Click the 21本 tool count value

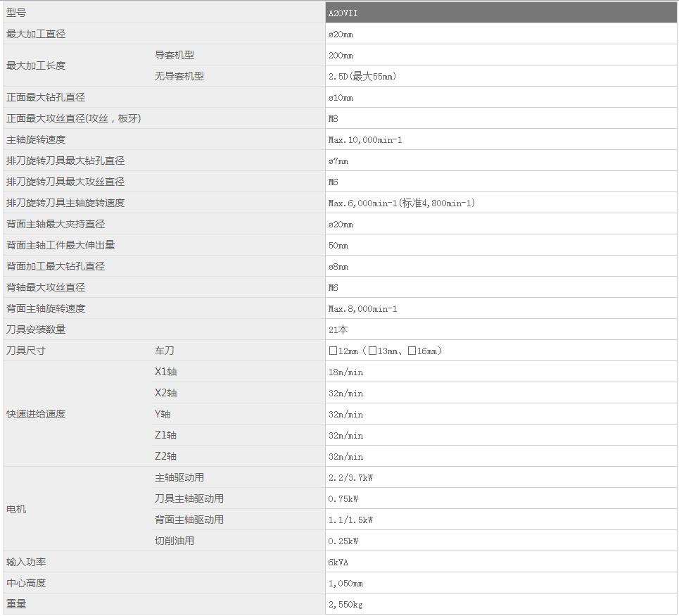click(x=338, y=329)
